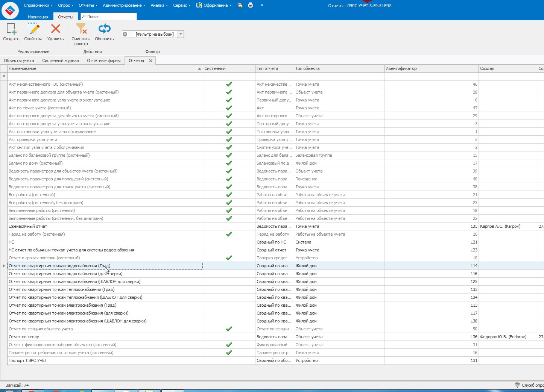Click the save icon next to Оформление
This screenshot has width=544, height=392.
coord(240,5)
